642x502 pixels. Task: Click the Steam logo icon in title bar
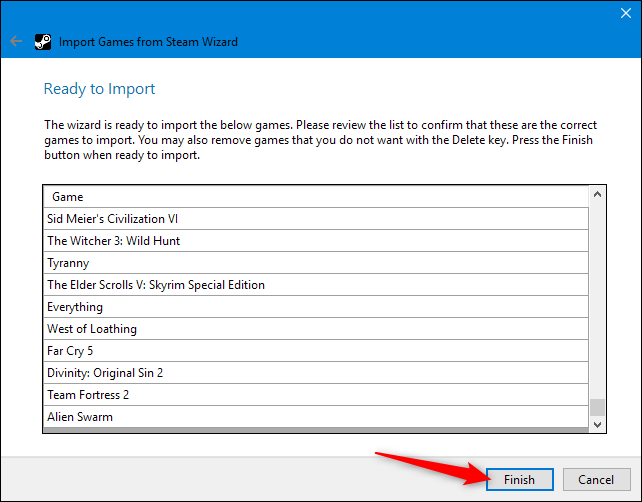point(43,42)
